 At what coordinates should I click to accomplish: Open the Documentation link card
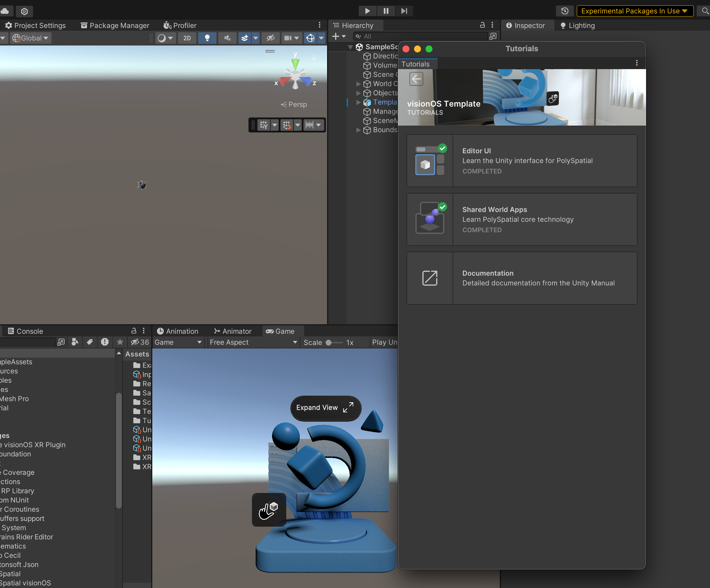522,278
